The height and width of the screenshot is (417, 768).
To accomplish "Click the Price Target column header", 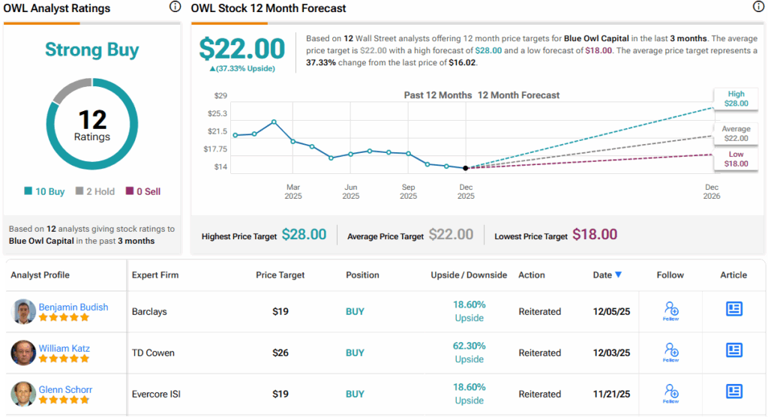I will 279,275.
